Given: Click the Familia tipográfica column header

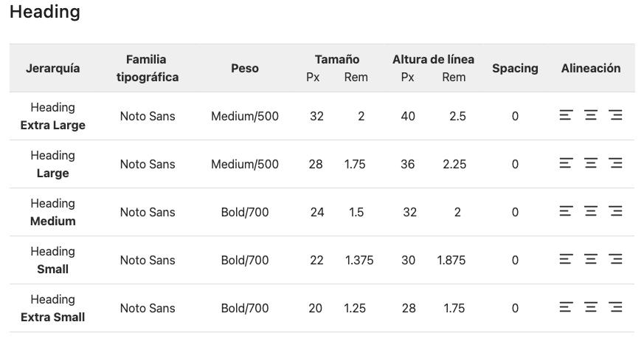Looking at the screenshot, I should (x=148, y=68).
